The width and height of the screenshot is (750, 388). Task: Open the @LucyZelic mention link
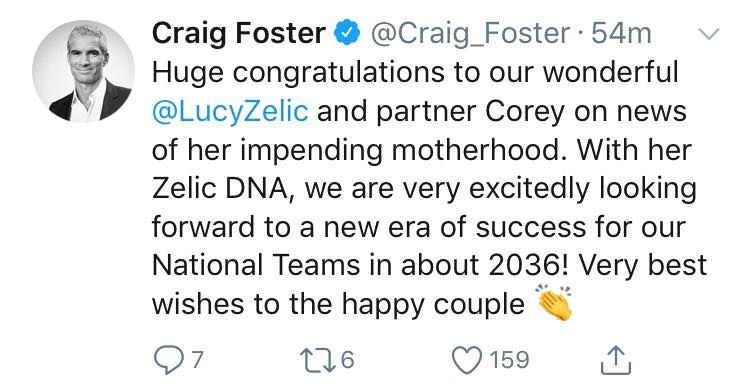[x=230, y=113]
